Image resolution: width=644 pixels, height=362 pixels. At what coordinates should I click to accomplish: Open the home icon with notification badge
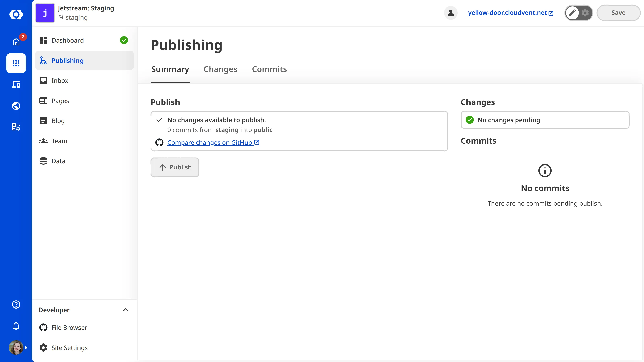click(x=16, y=42)
